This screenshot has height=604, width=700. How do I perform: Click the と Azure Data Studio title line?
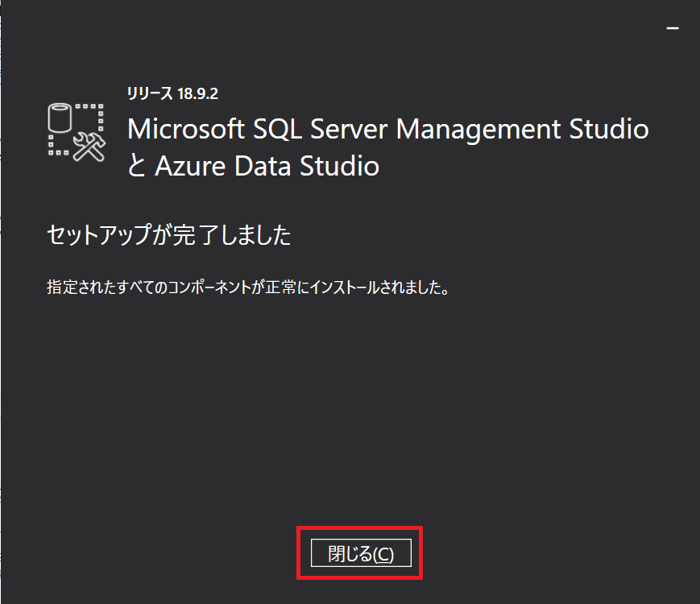click(253, 166)
